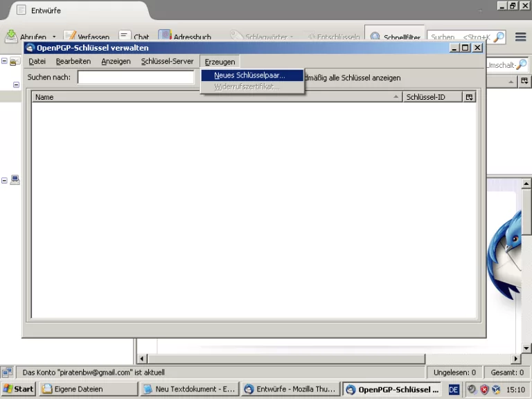Click the OpenPGP dialog title bar icon

coord(30,48)
